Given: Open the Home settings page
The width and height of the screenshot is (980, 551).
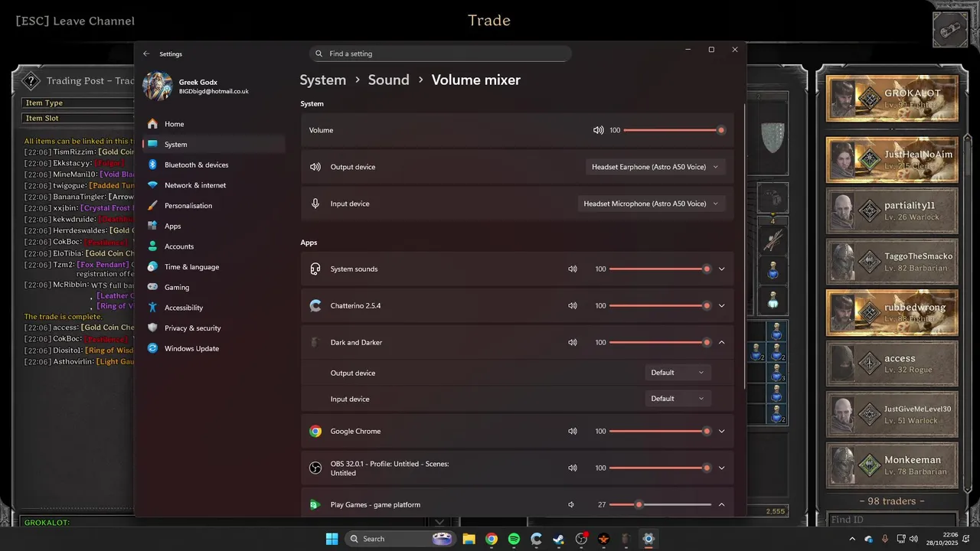Looking at the screenshot, I should [x=214, y=124].
